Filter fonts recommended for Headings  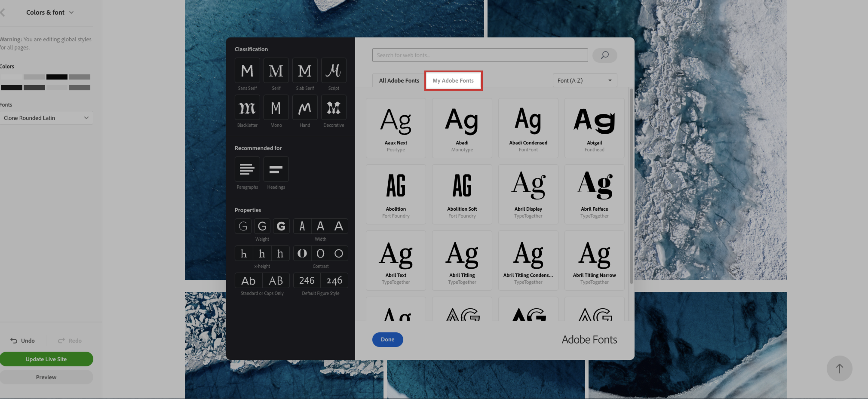[276, 169]
